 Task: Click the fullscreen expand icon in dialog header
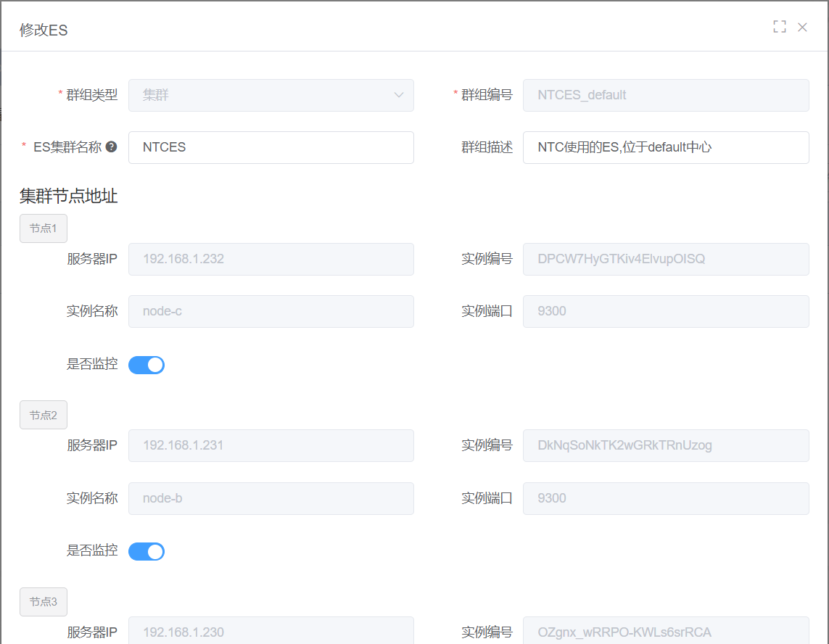[x=779, y=26]
